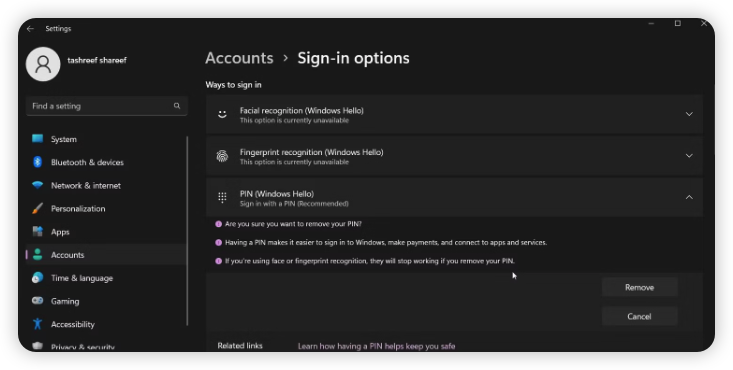Open System settings page
733x370 pixels.
(107, 139)
